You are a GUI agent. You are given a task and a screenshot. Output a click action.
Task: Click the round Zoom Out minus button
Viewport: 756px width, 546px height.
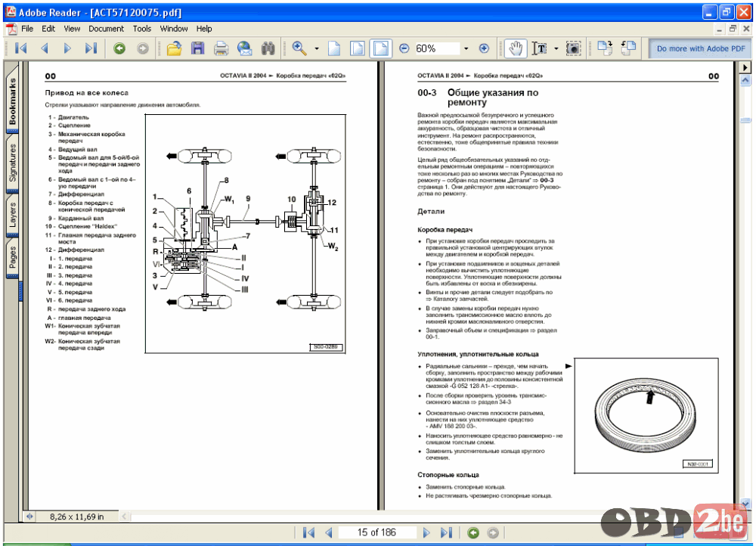click(404, 48)
